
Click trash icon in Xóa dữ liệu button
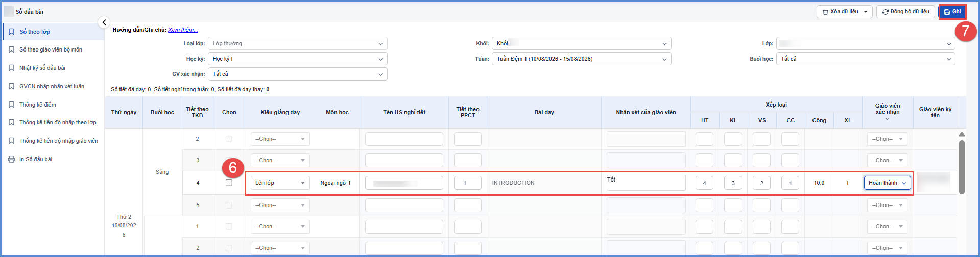pos(825,12)
